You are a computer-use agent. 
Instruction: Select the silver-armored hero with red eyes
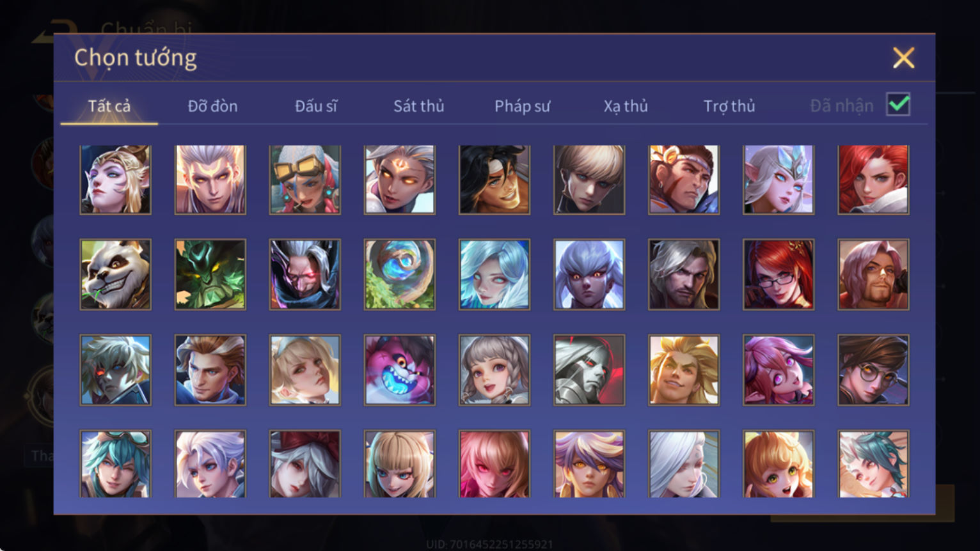[589, 370]
